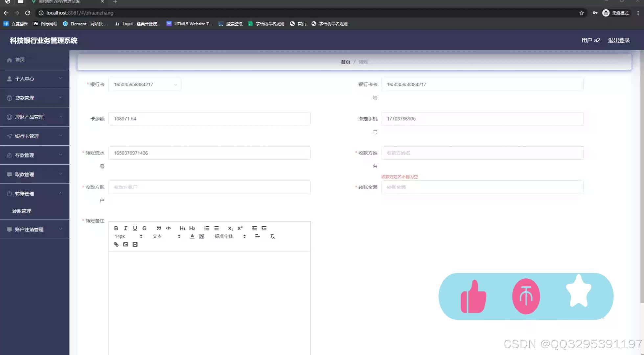Increase indent in the editor
The height and width of the screenshot is (355, 644).
tap(264, 228)
